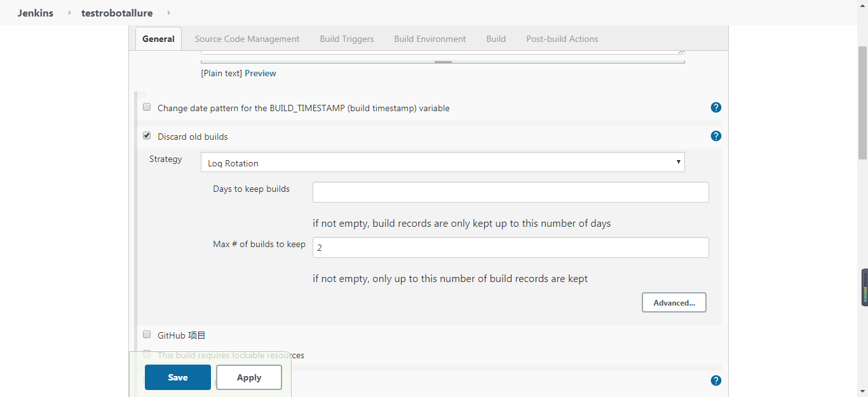Apply the current changes

point(248,377)
